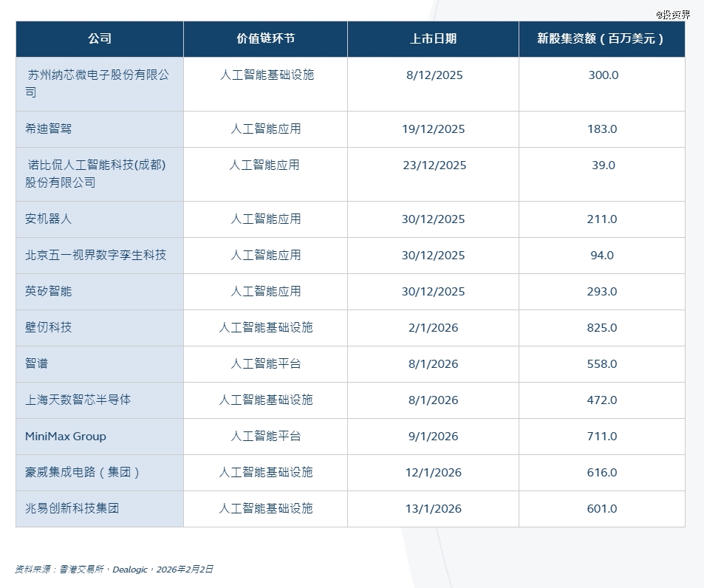The width and height of the screenshot is (704, 588).
Task: Select the 23/12/2025 listing date
Action: (434, 165)
